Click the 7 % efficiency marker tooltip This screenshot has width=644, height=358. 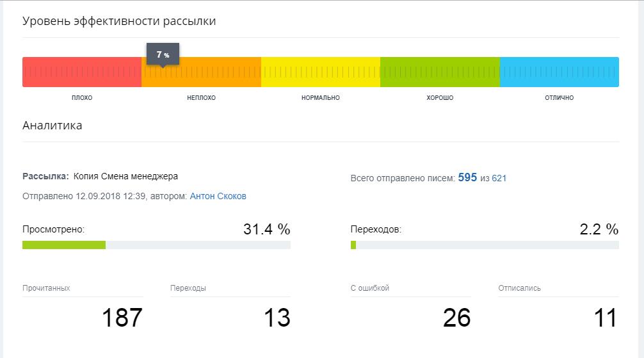(163, 54)
